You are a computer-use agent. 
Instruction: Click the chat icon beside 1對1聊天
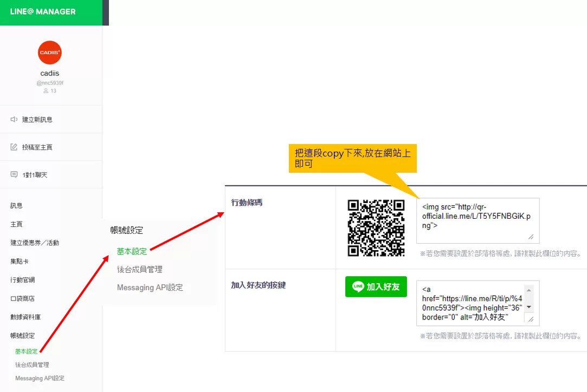pyautogui.click(x=14, y=175)
